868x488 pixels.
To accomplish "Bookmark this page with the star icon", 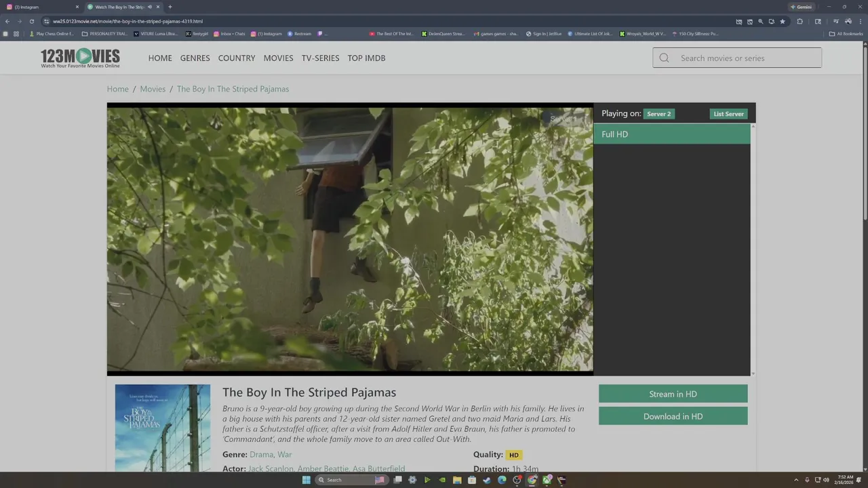I will [x=783, y=21].
